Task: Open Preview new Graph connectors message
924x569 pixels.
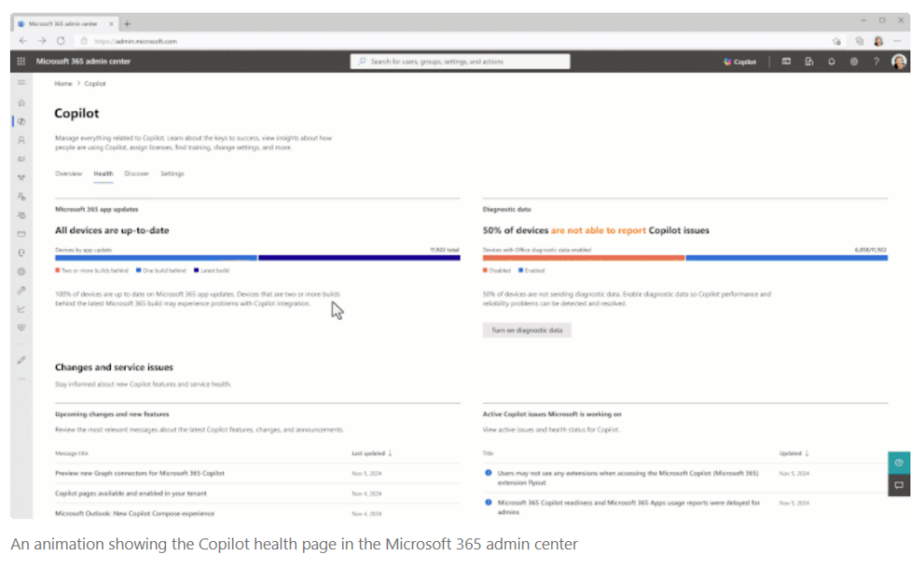Action: coord(140,473)
